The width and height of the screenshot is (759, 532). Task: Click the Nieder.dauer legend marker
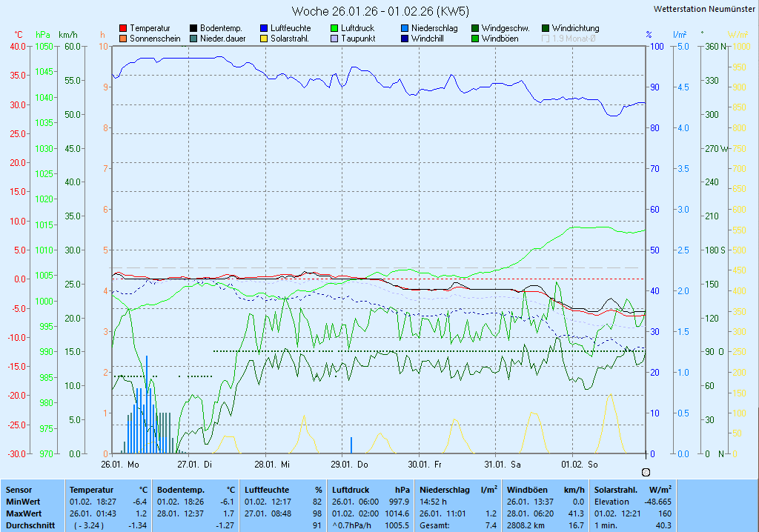click(193, 39)
